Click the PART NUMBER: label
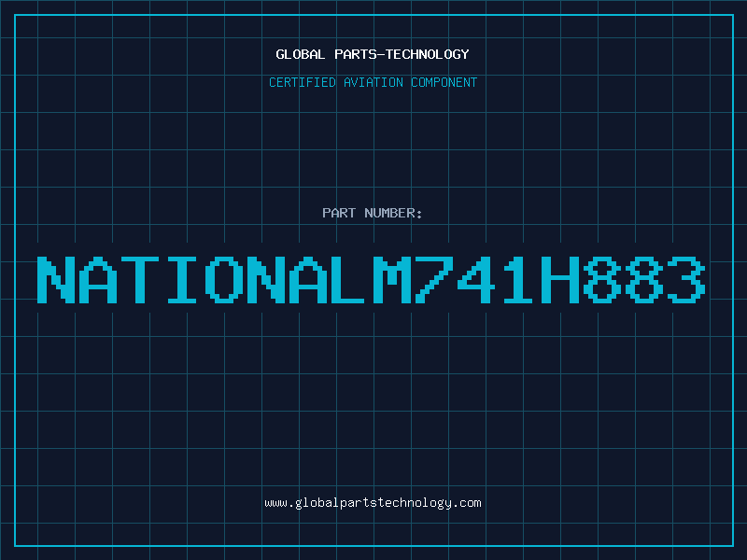The image size is (747, 560). [x=373, y=213]
